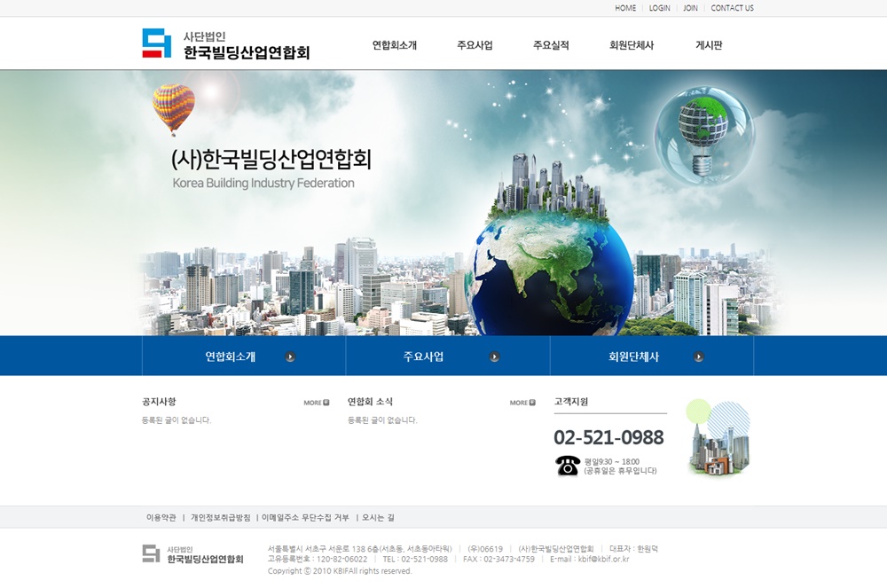Open the CONTACT US link
887x588 pixels.
(x=732, y=8)
